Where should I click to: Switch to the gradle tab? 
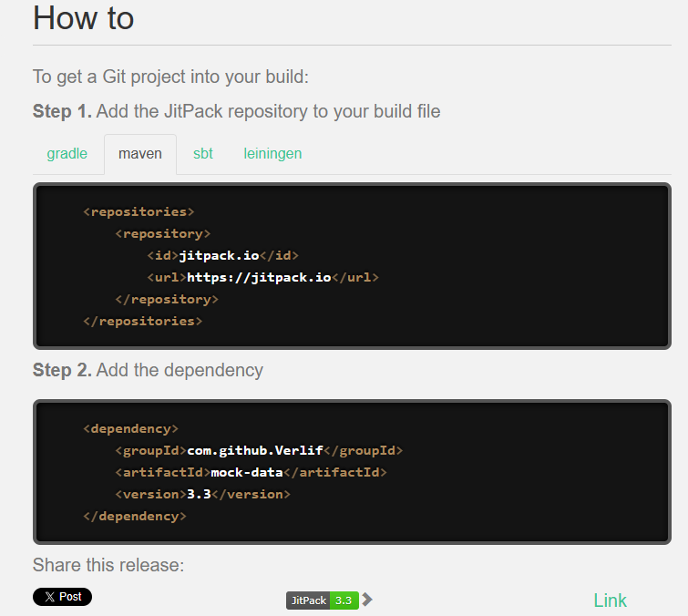[x=67, y=153]
